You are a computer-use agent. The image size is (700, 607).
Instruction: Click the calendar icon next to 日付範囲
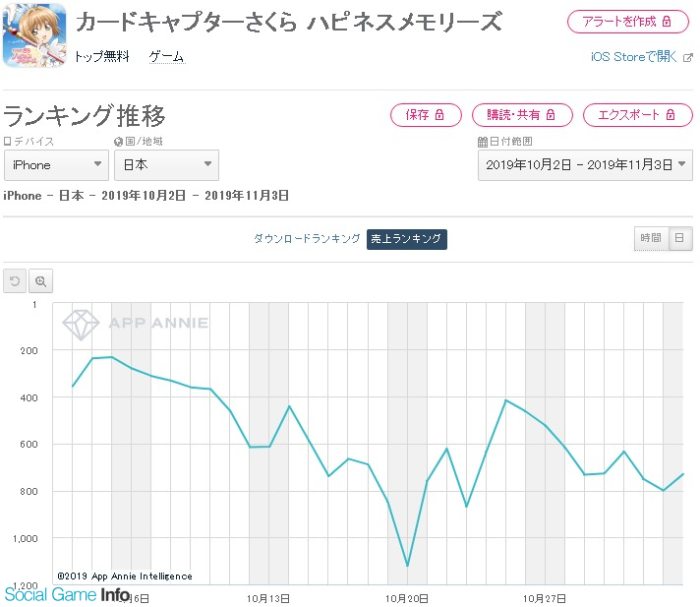click(482, 142)
